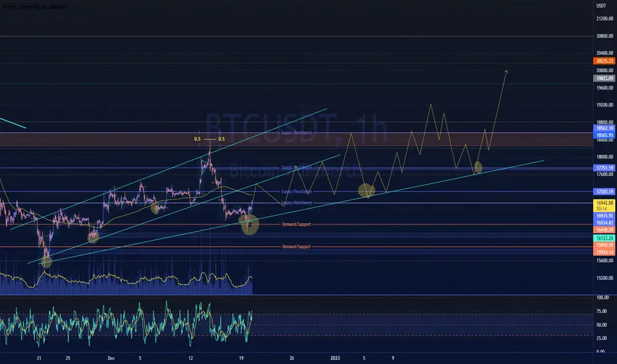
Task: Click the 100.00 oscillator scale label
Action: 602,298
